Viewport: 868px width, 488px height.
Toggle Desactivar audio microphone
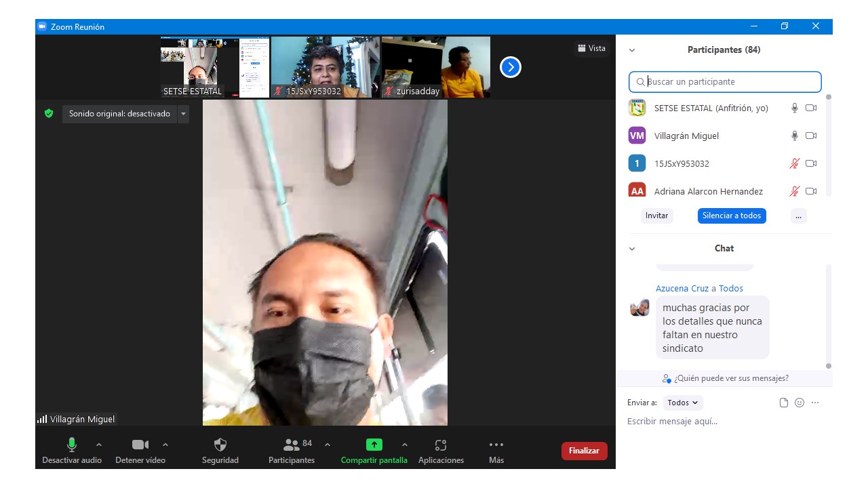click(71, 445)
